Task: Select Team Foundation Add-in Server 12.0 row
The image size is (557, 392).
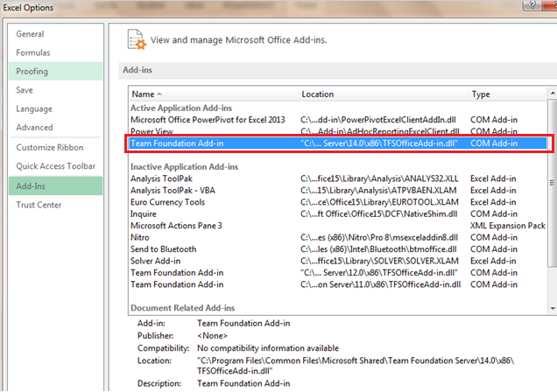Action: click(337, 272)
